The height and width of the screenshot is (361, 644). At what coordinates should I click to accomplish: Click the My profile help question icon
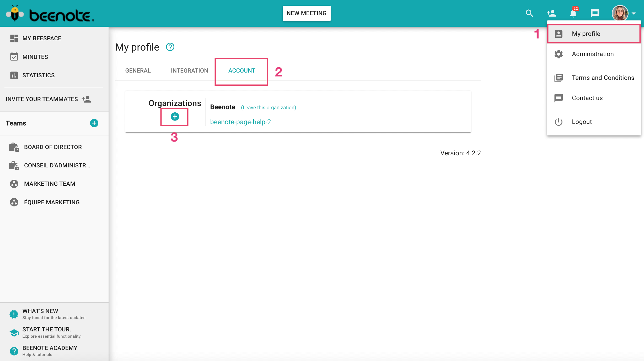(x=170, y=47)
